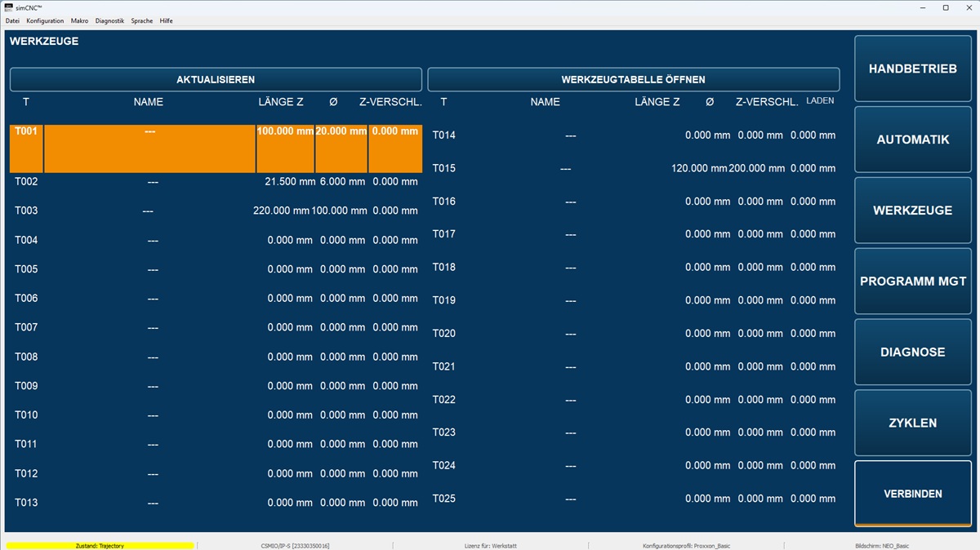Open the DIAGNOSE screen
The height and width of the screenshot is (550, 980).
pyautogui.click(x=913, y=353)
